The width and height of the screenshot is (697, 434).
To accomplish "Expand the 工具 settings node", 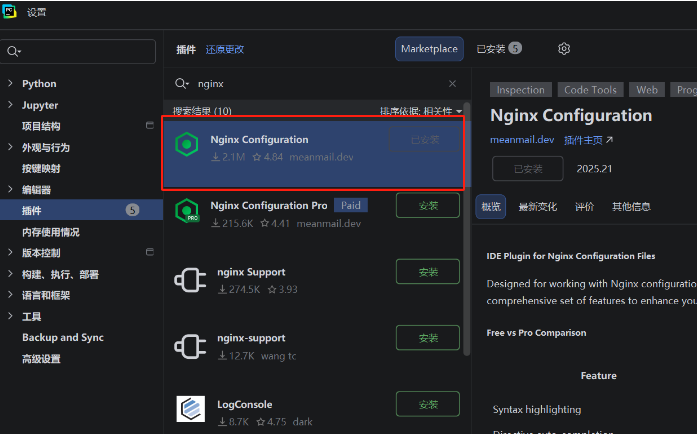I will [x=10, y=316].
